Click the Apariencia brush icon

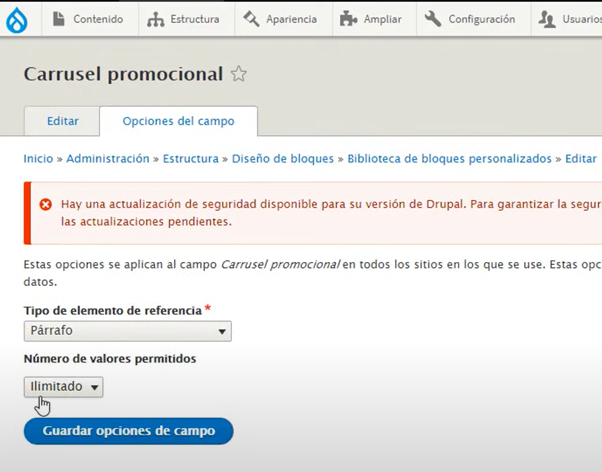click(251, 19)
